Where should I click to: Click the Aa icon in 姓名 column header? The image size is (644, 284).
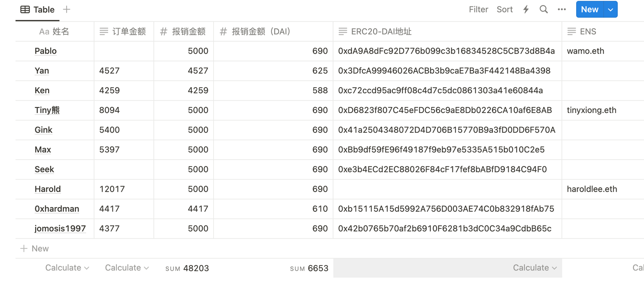[x=44, y=31]
